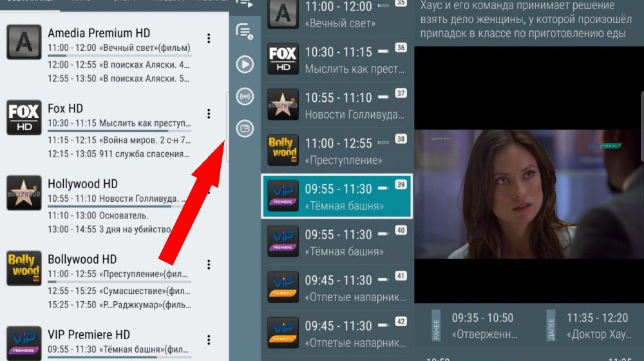Image resolution: width=644 pixels, height=361 pixels.
Task: Select channel 39 VIP Premiere logo
Action: [x=283, y=196]
